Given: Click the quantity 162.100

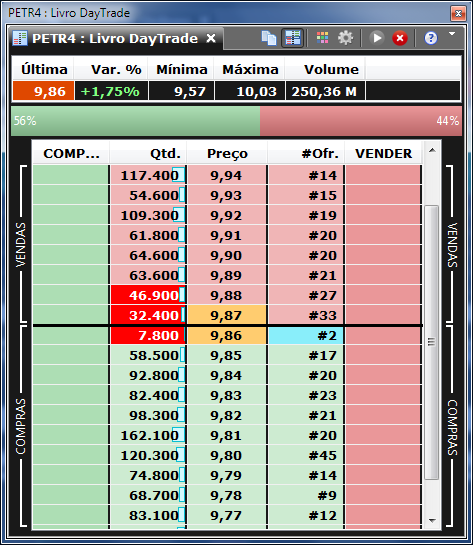Looking at the screenshot, I should (x=148, y=435).
